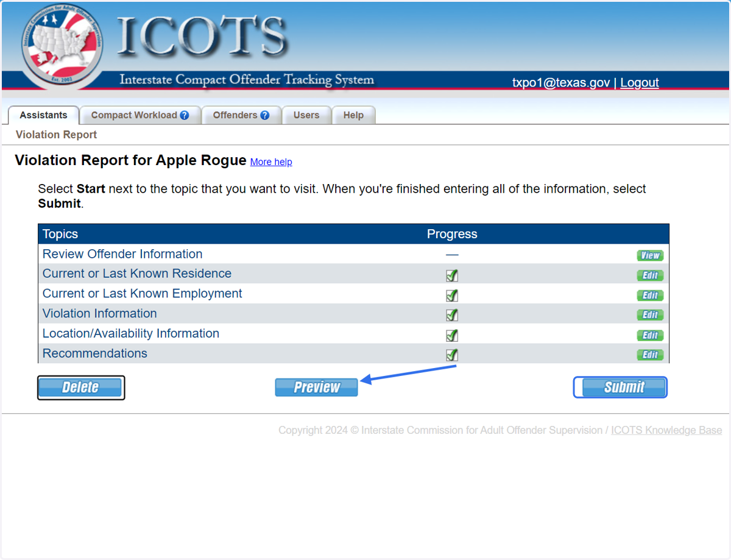Delete the violation report

point(81,388)
